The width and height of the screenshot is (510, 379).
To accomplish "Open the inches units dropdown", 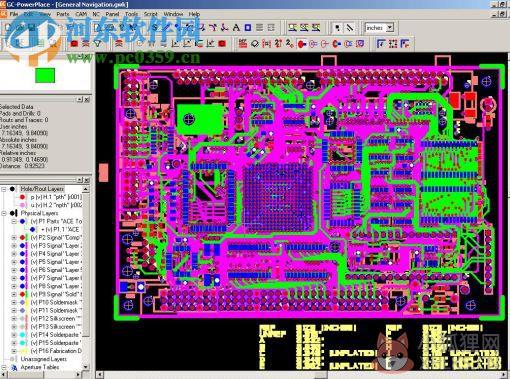I will (389, 28).
